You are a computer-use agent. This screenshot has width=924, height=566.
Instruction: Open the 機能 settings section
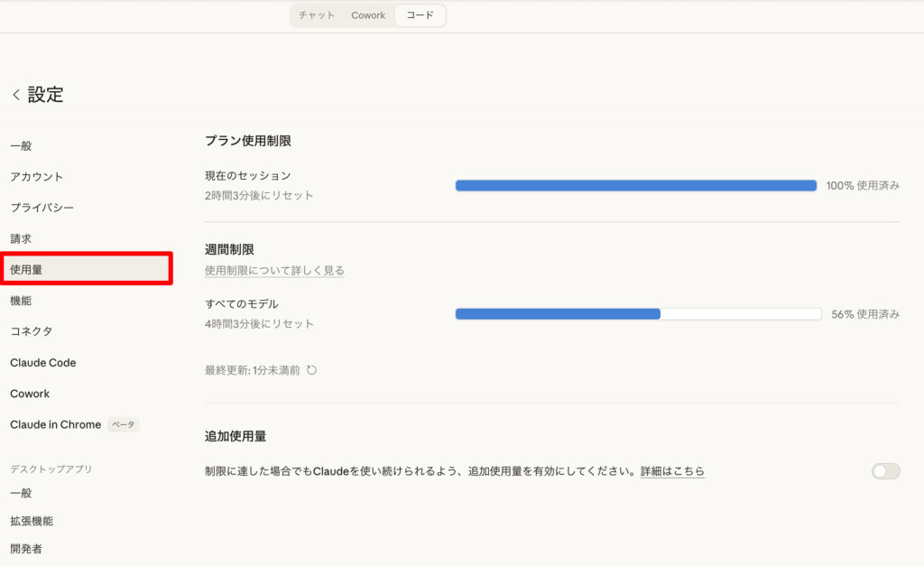coord(22,301)
